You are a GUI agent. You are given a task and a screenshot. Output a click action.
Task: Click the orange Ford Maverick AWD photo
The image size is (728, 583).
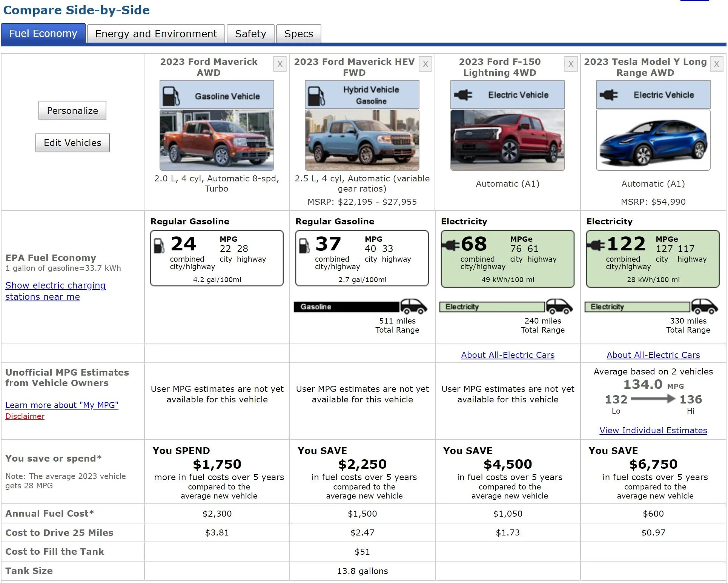point(217,140)
